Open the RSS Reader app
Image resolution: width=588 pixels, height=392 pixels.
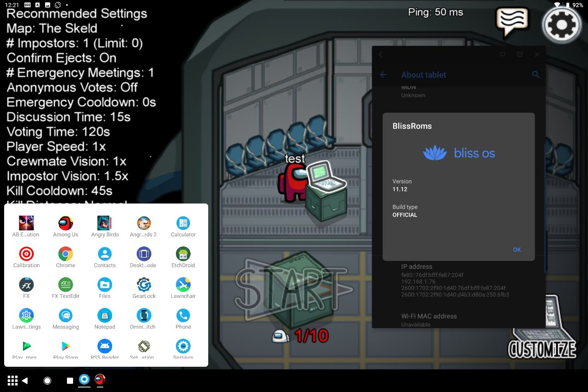click(x=105, y=349)
